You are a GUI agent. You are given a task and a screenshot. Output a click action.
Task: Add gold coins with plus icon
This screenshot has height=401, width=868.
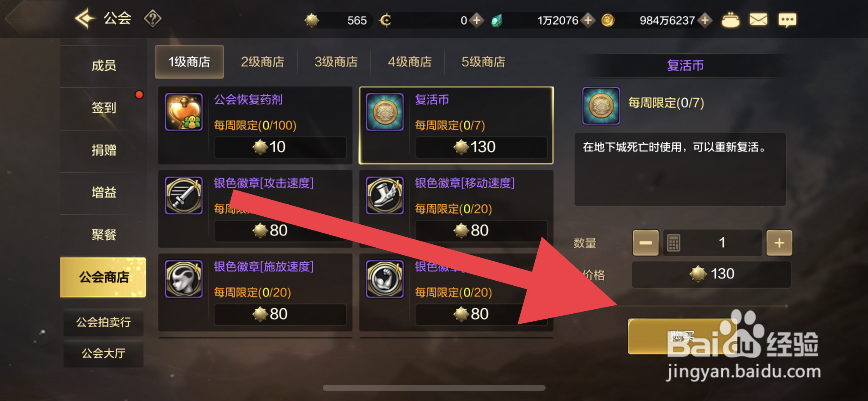point(705,20)
